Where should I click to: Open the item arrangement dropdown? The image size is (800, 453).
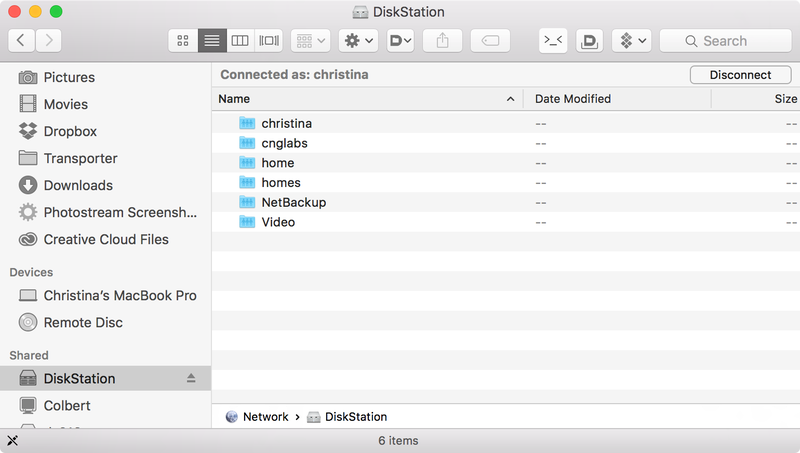coord(311,40)
